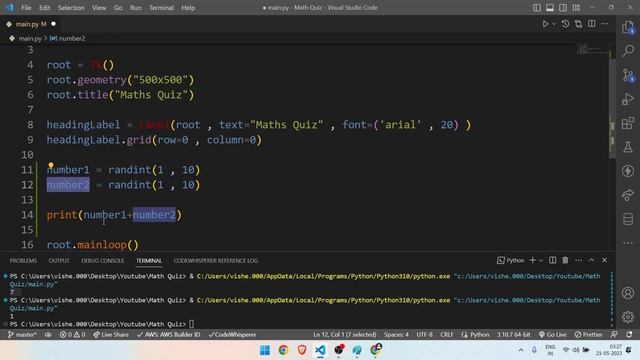Viewport: 640px width, 360px height.
Task: Toggle the secondary side bar layout
Action: [x=563, y=8]
